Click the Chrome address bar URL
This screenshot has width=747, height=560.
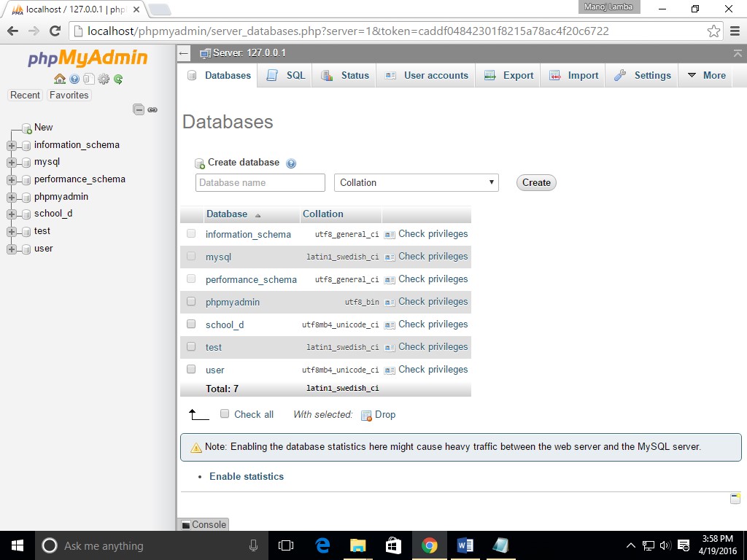tap(348, 31)
